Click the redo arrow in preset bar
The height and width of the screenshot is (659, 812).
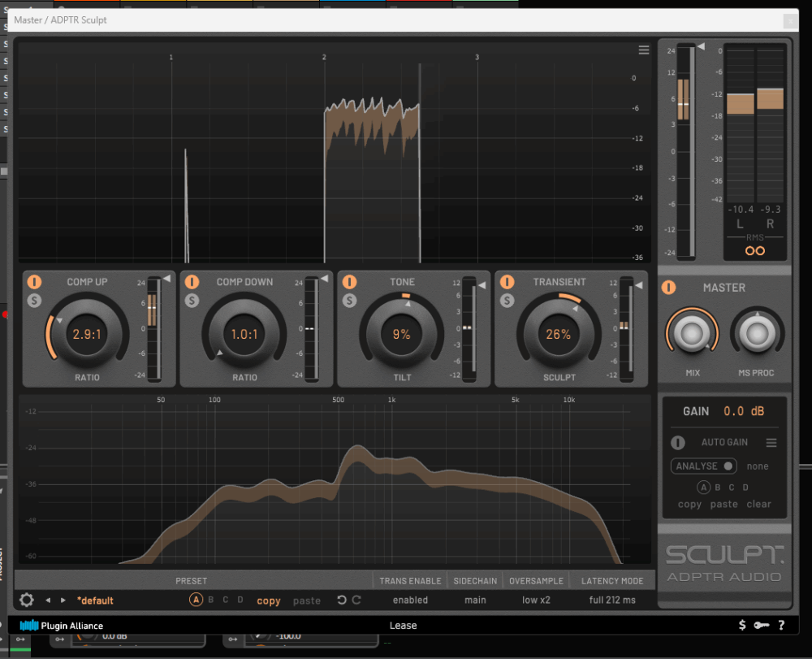click(x=356, y=600)
